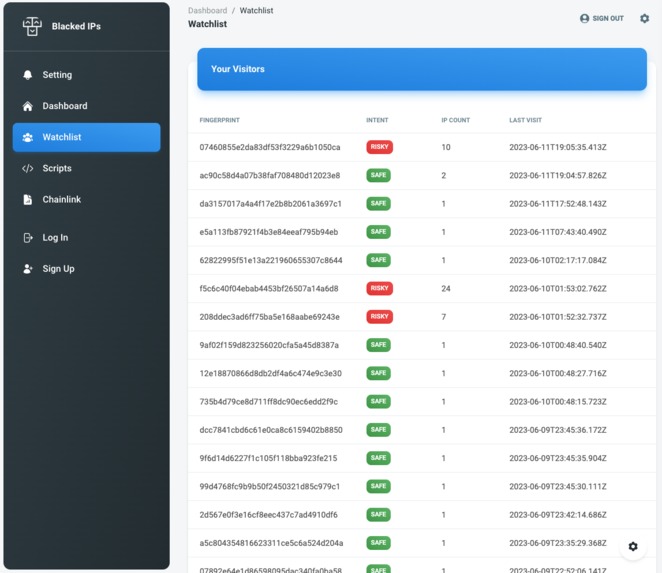The width and height of the screenshot is (662, 573).
Task: Click the IP count value 24
Action: click(446, 289)
